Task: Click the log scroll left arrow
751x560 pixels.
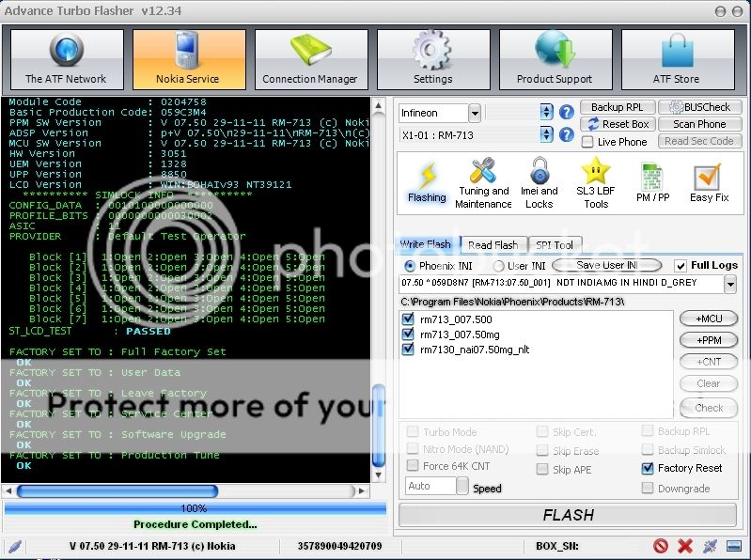Action: click(8, 490)
